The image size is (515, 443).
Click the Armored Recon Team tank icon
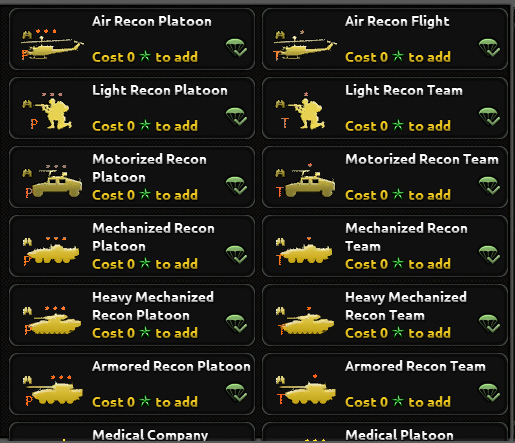point(306,389)
